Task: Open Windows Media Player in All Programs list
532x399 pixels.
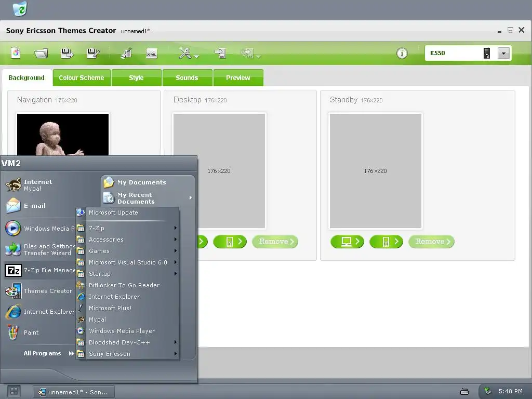Action: pyautogui.click(x=128, y=331)
